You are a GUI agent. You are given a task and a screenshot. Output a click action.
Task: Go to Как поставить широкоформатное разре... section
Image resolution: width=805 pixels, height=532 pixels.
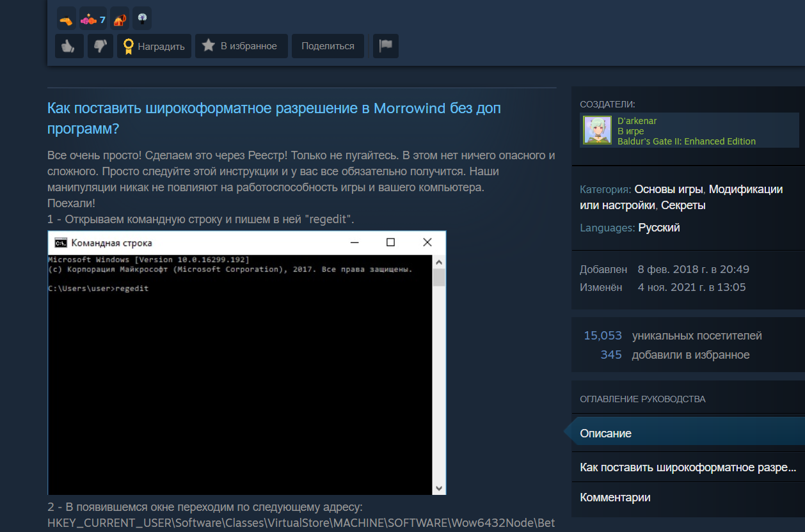(688, 467)
